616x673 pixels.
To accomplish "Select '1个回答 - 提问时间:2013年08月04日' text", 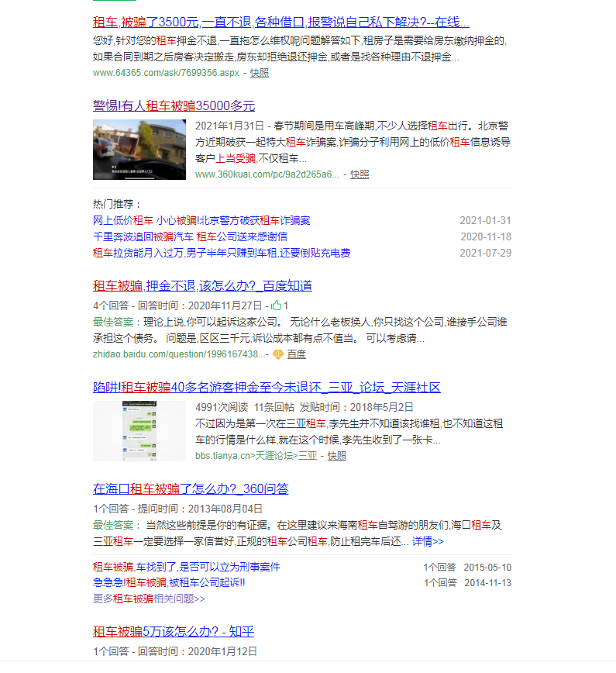I will click(177, 509).
